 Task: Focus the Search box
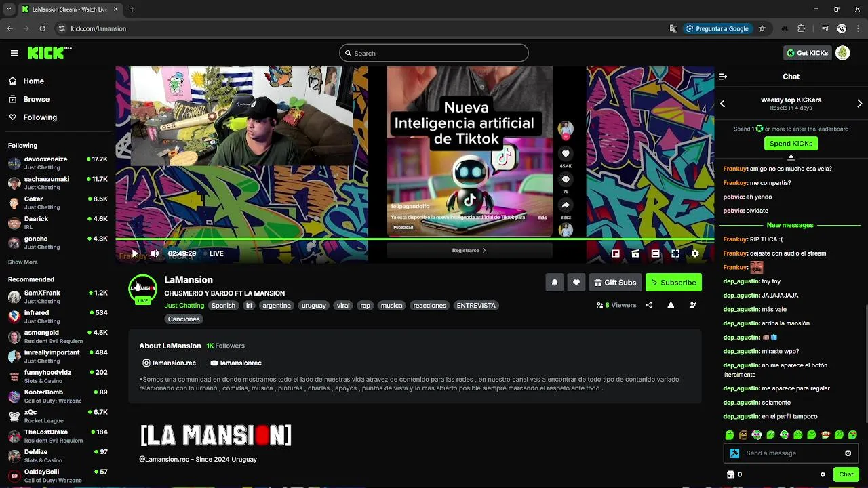tap(434, 53)
